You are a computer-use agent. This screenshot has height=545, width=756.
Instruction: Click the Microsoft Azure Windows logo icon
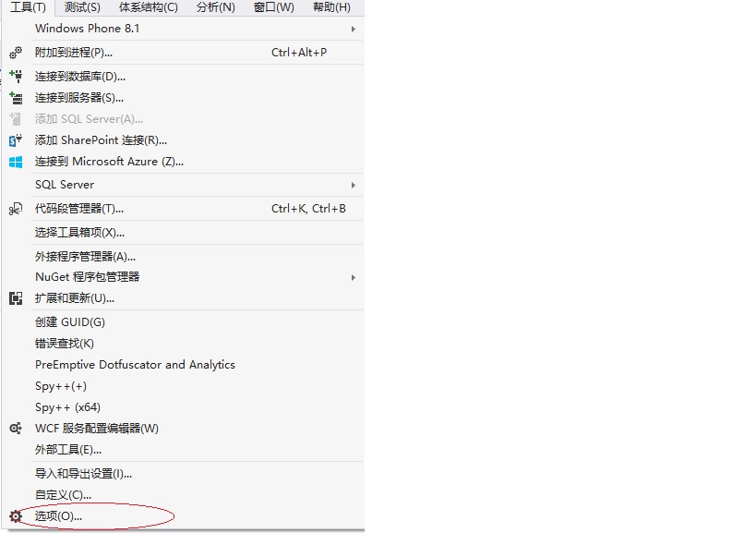pyautogui.click(x=16, y=162)
